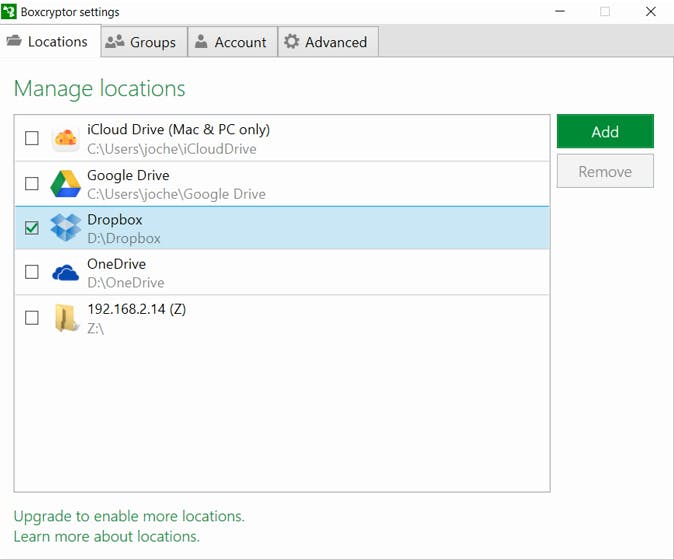Click the Dropbox box icon
The width and height of the screenshot is (674, 560).
[65, 228]
